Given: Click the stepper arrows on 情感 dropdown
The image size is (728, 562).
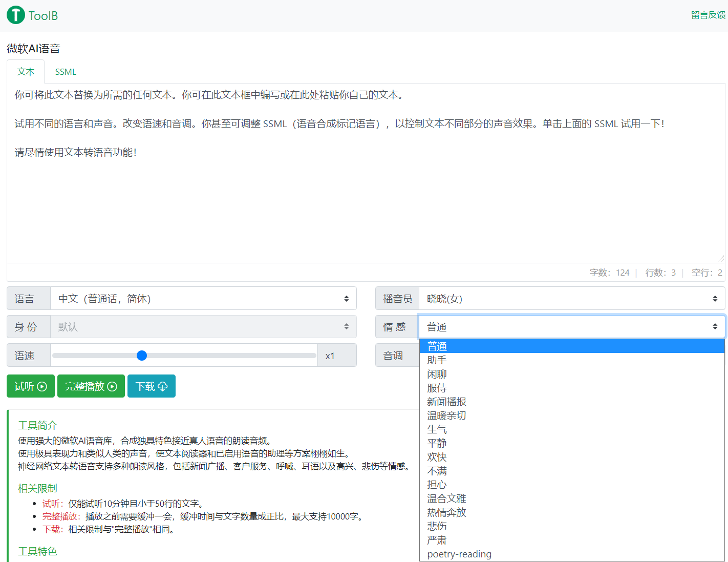Looking at the screenshot, I should click(x=716, y=326).
